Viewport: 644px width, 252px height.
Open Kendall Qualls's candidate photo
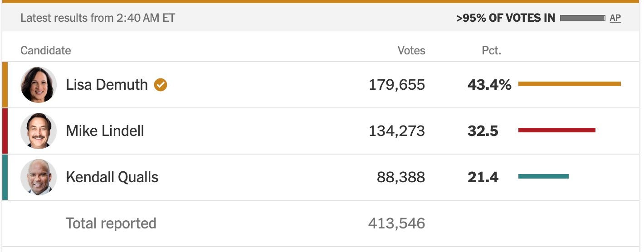click(x=39, y=177)
